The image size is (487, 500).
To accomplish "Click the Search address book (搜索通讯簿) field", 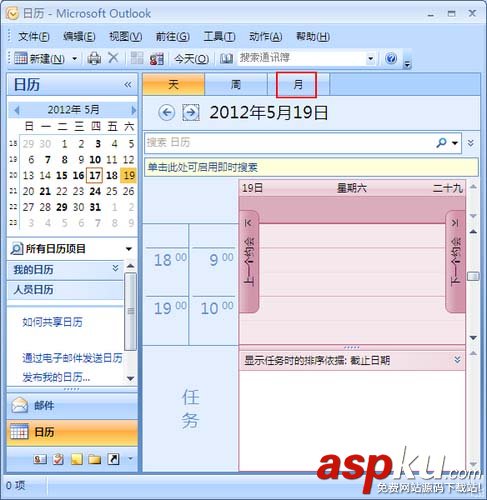I will [x=302, y=58].
